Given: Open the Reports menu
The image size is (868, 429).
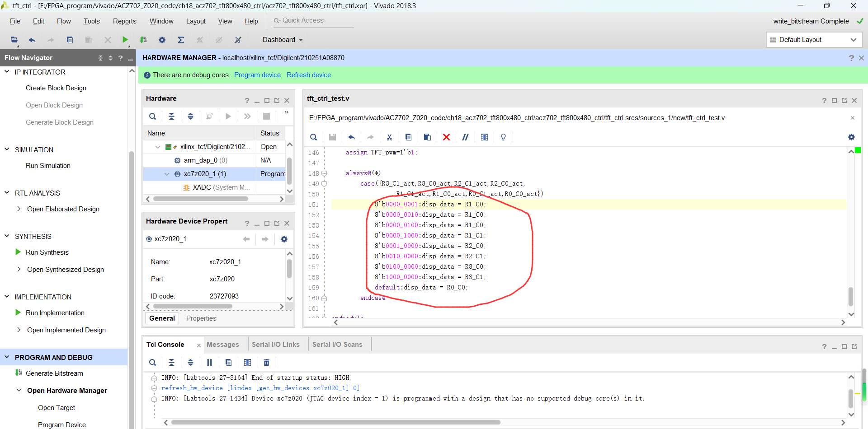Looking at the screenshot, I should [x=124, y=21].
